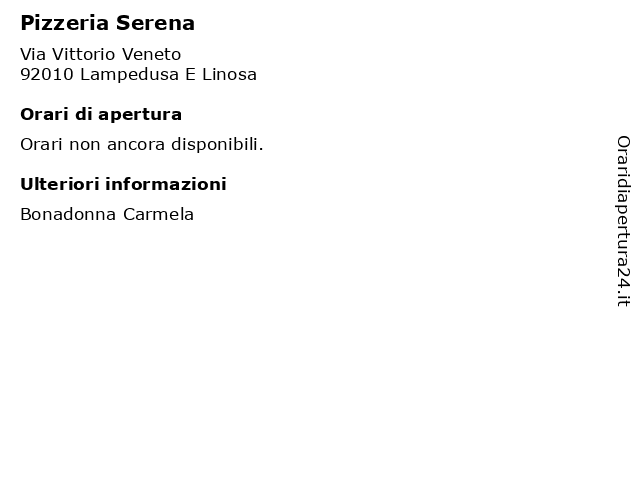Click the Pizzeria Serena title

click(107, 23)
